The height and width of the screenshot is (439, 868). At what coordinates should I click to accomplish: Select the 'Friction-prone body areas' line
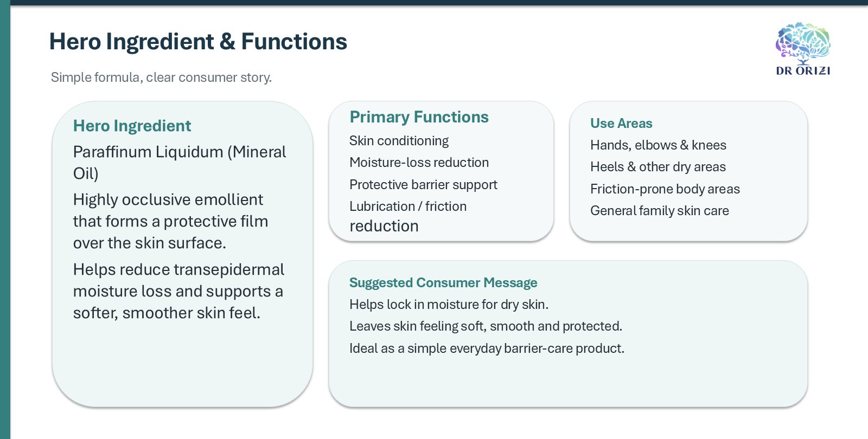coord(665,189)
